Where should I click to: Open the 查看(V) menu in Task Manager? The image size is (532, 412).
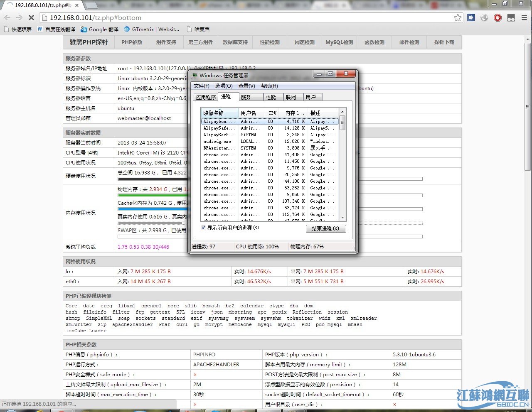[247, 86]
